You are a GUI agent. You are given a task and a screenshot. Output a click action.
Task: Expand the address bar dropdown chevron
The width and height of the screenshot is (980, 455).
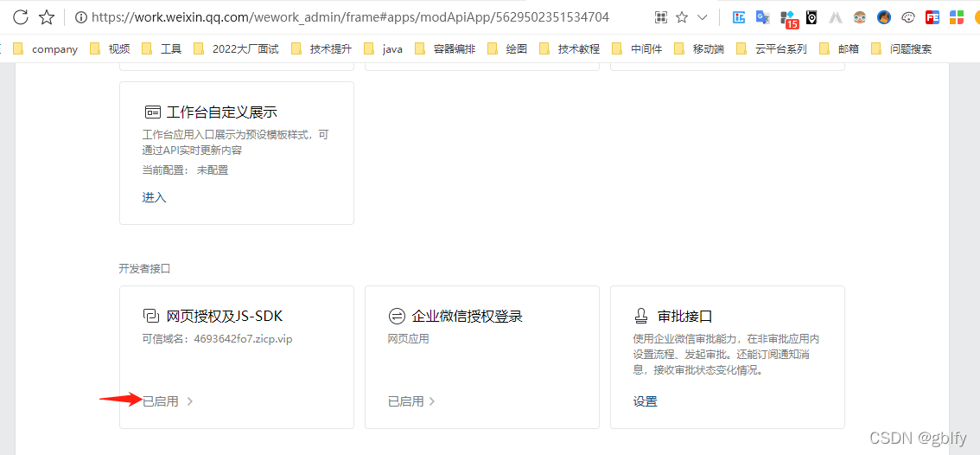coord(703,17)
